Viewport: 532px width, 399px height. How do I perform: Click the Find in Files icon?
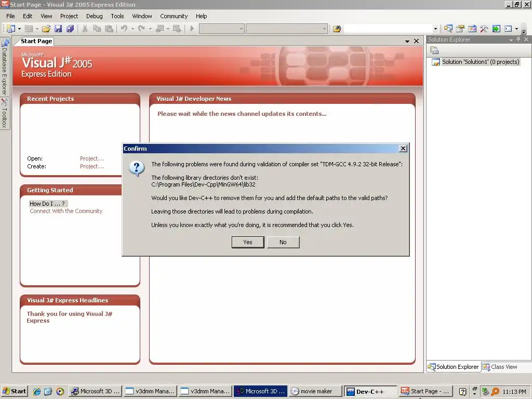point(337,29)
